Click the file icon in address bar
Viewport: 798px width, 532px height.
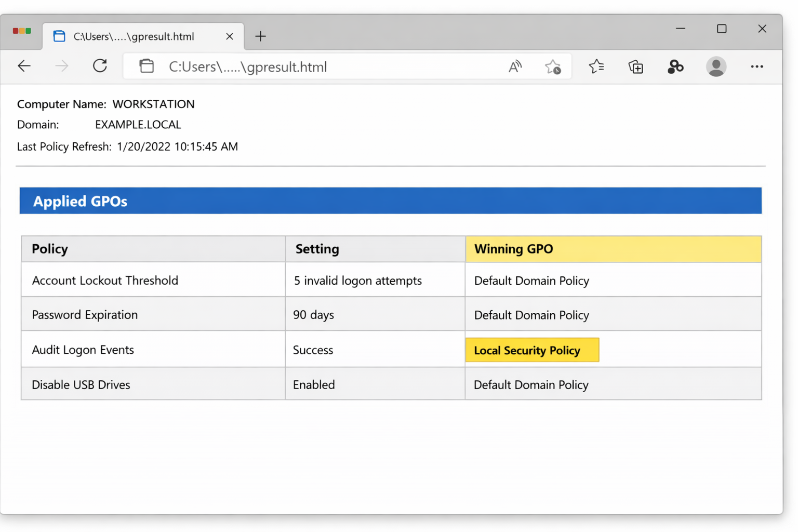147,66
